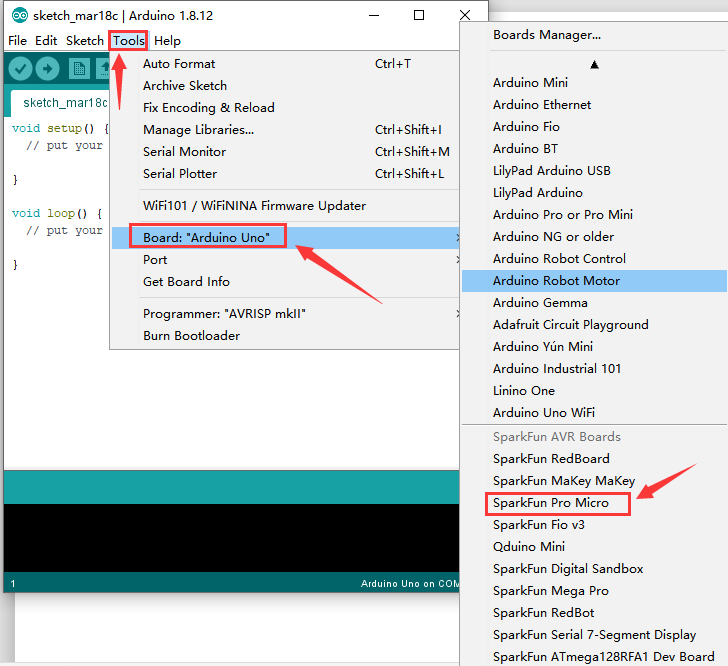The height and width of the screenshot is (666, 728).
Task: Choose Auto Format from Tools menu
Action: tap(284, 64)
